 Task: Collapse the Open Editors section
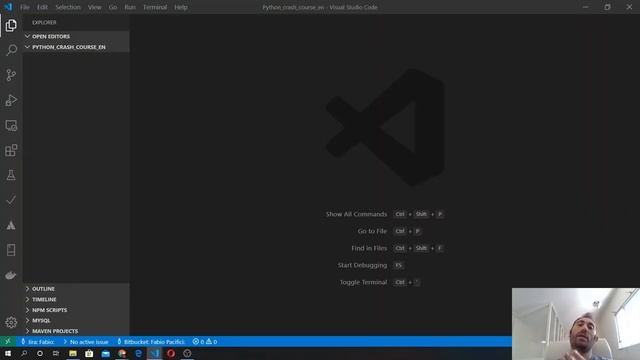pos(76,36)
